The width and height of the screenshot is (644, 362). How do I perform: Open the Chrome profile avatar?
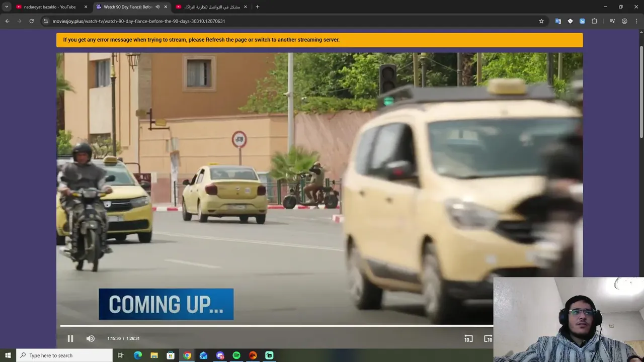click(x=624, y=21)
